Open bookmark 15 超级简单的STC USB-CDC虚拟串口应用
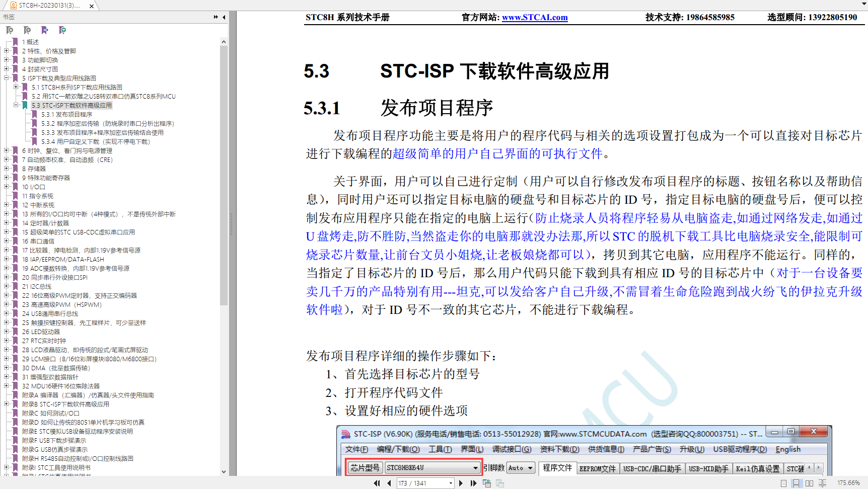This screenshot has height=489, width=868. [x=79, y=232]
